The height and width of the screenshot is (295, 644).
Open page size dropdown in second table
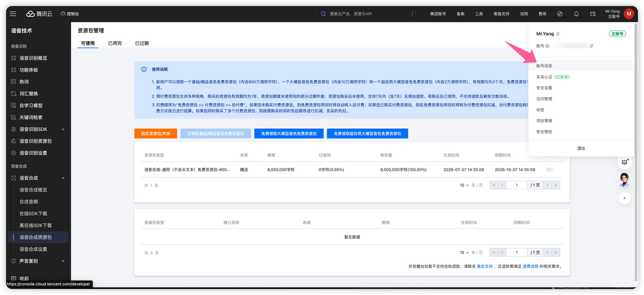click(x=464, y=253)
